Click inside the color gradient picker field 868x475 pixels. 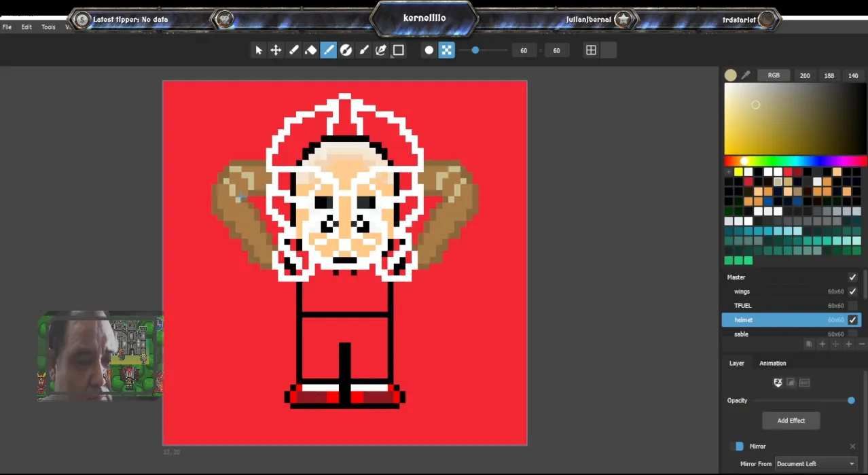(x=795, y=119)
